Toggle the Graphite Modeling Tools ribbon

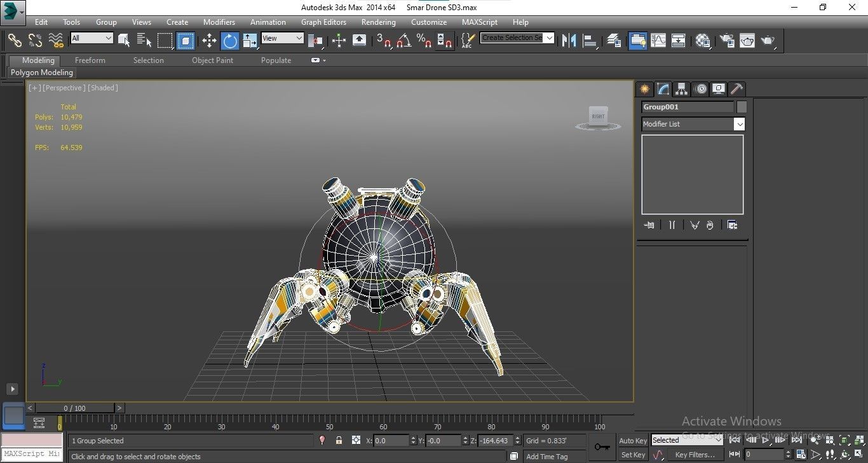637,41
